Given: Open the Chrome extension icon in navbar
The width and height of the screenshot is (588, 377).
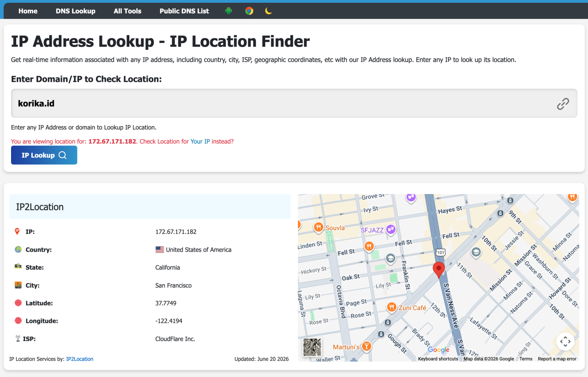Looking at the screenshot, I should tap(249, 11).
